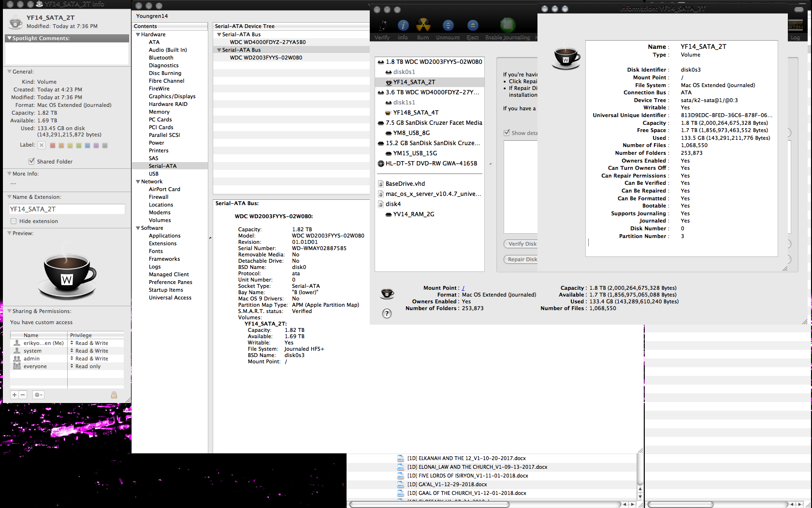Collapse the Sharing & Permissions section
812x508 pixels.
9,311
